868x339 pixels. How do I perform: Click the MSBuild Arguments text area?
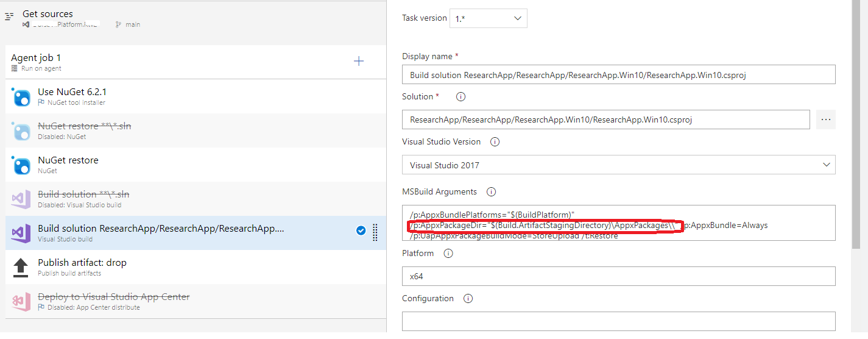(x=619, y=223)
